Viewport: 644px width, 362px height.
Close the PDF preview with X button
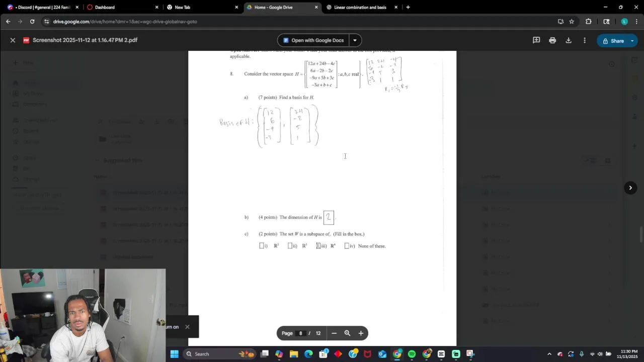tap(13, 40)
